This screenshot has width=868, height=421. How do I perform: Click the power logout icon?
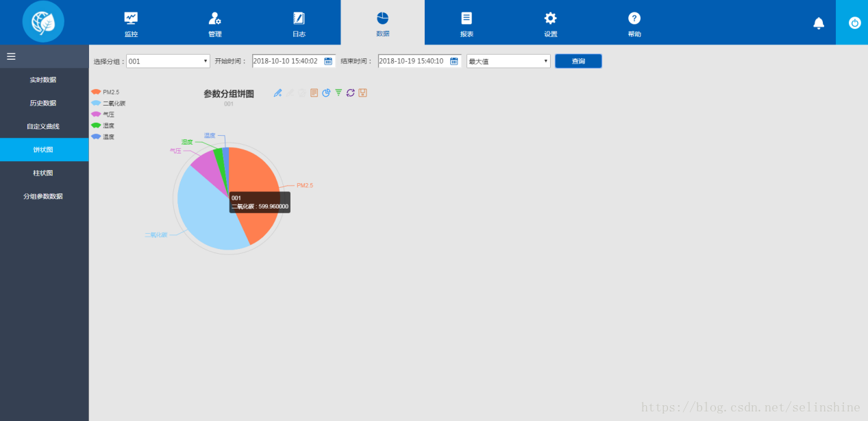point(854,23)
